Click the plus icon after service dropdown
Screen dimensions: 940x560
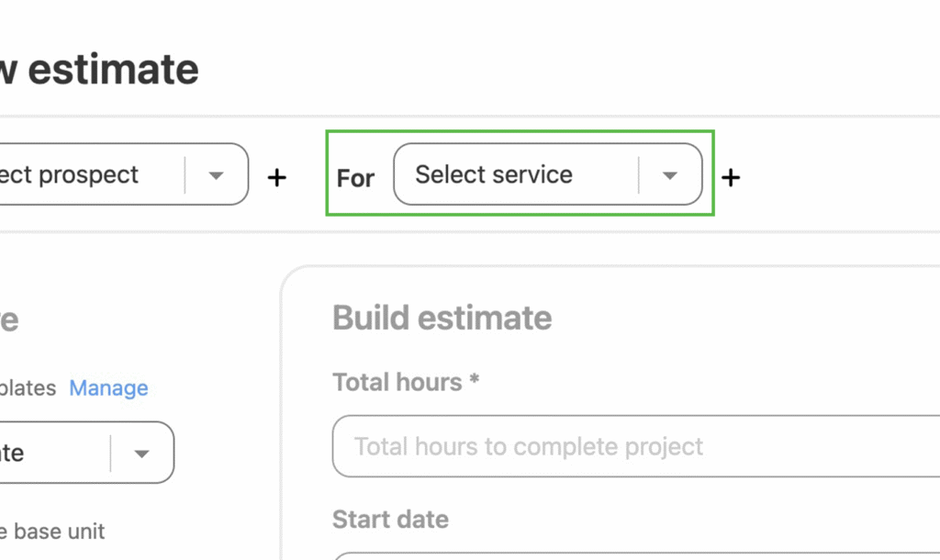pos(731,176)
